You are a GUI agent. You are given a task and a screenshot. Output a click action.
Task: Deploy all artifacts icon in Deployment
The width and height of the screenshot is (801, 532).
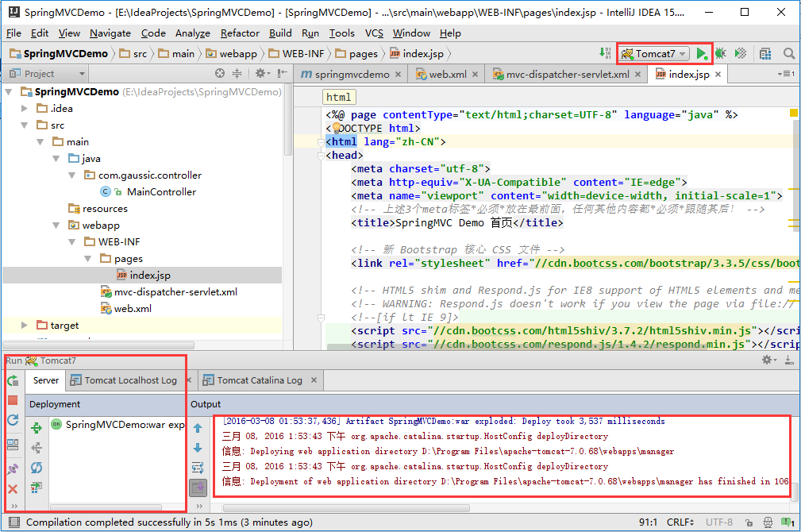[x=37, y=428]
